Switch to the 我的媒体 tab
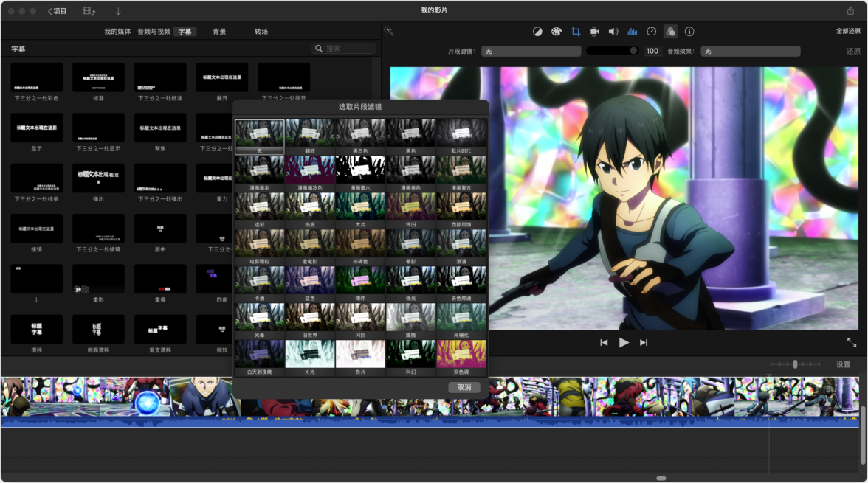The image size is (868, 483). pyautogui.click(x=117, y=32)
